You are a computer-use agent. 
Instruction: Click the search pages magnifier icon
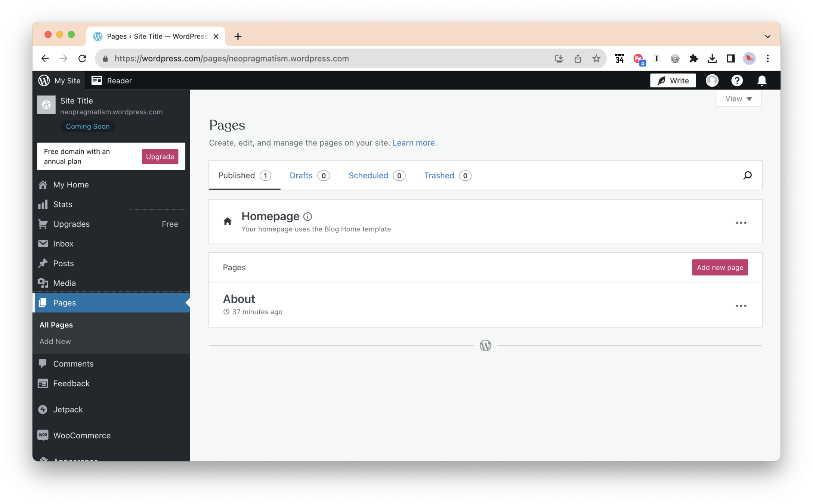[747, 175]
